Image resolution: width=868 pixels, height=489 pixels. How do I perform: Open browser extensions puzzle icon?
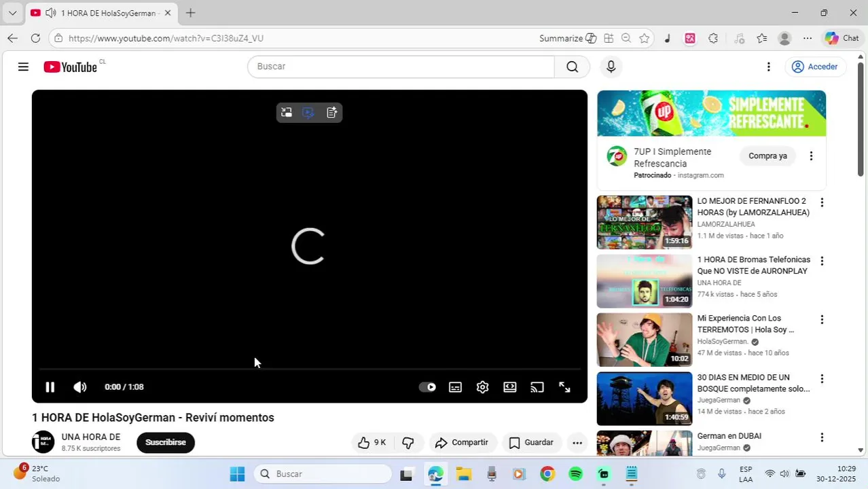coord(712,38)
